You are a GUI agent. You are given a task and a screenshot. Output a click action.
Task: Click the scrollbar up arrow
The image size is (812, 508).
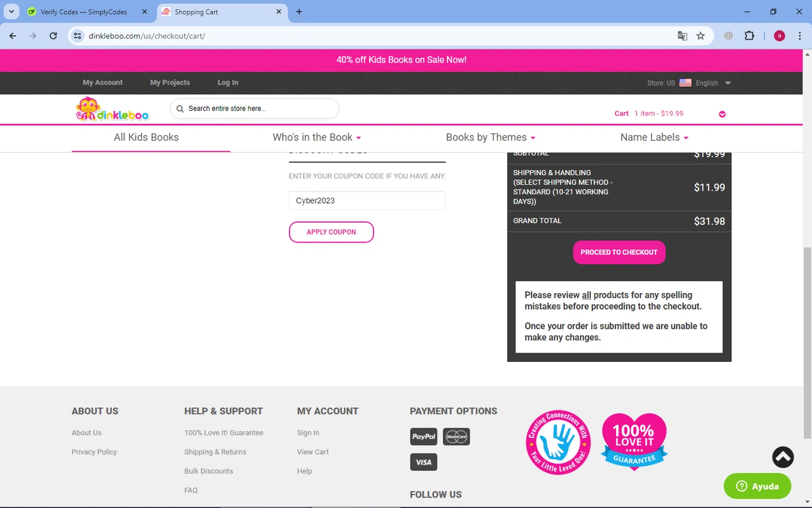tap(807, 54)
